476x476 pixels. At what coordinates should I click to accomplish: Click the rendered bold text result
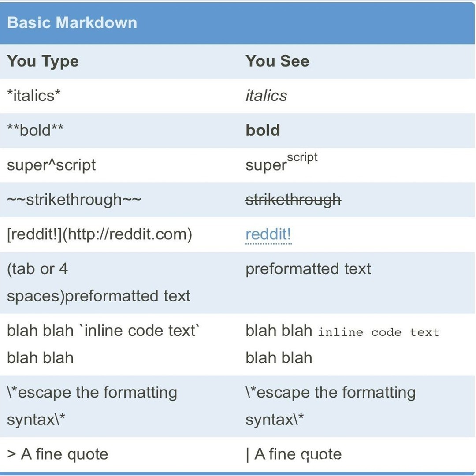coord(263,130)
